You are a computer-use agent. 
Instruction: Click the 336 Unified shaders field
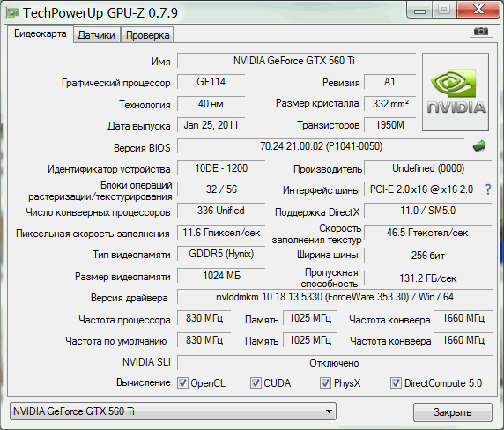pos(221,211)
